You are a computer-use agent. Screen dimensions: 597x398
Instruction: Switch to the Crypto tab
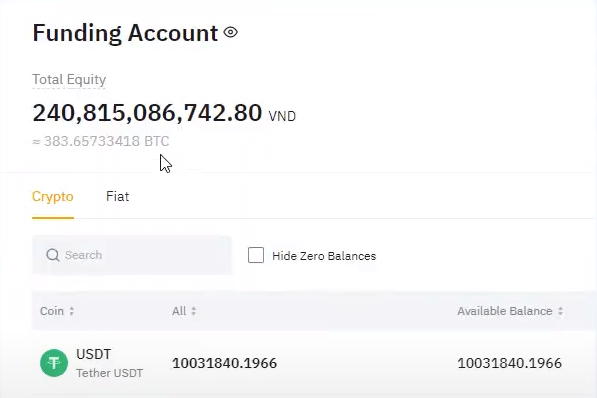tap(53, 197)
